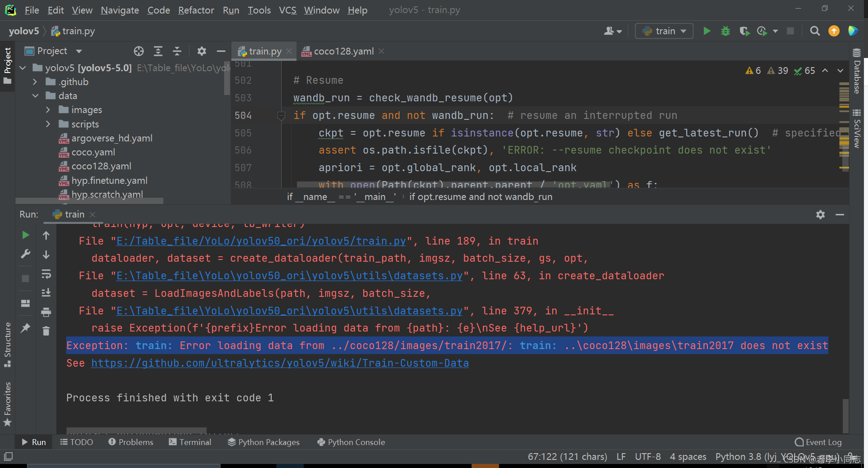Open wrench settings in Run panel
868x468 pixels.
click(x=26, y=254)
